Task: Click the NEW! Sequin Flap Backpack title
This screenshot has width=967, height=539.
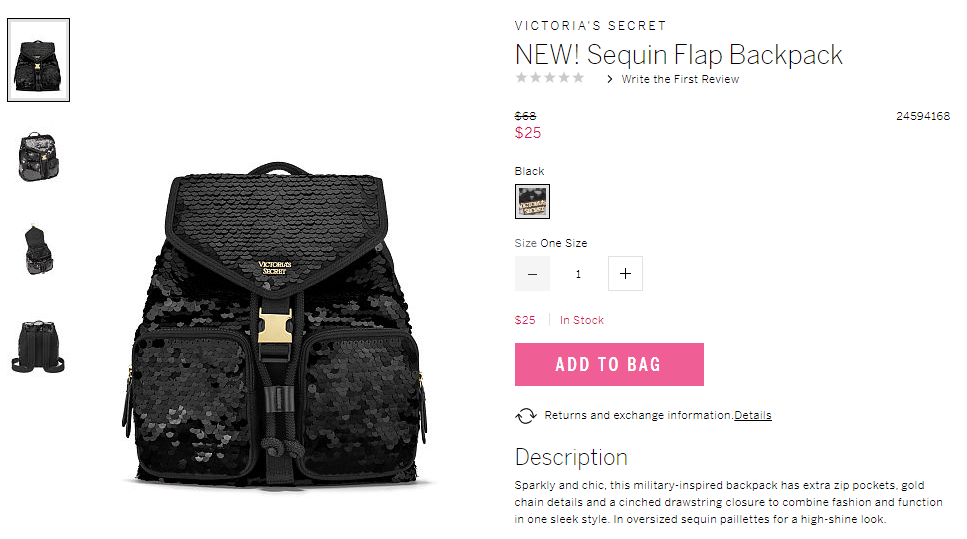Action: [678, 55]
